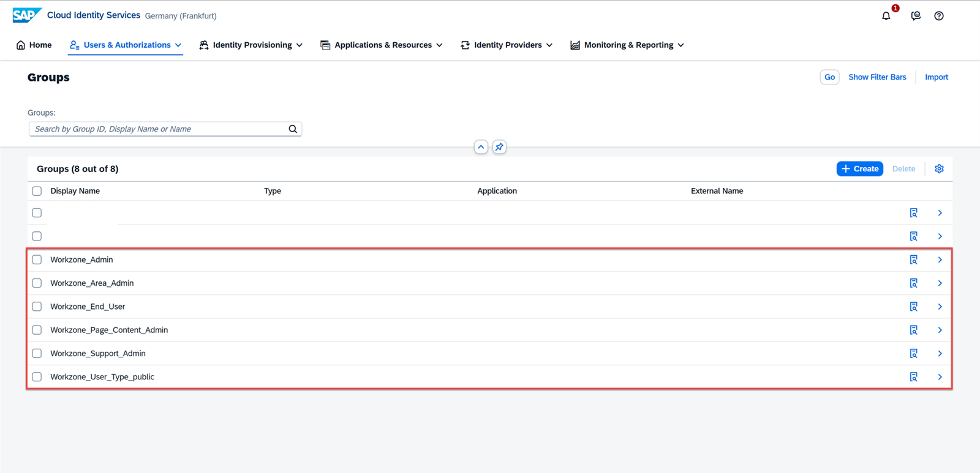This screenshot has height=473, width=980.
Task: Open the Workzone_User_Type_public row chevron
Action: tap(940, 377)
